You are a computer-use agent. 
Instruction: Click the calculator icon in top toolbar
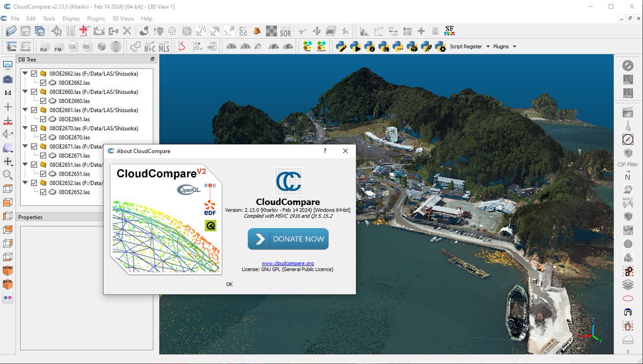click(x=435, y=31)
